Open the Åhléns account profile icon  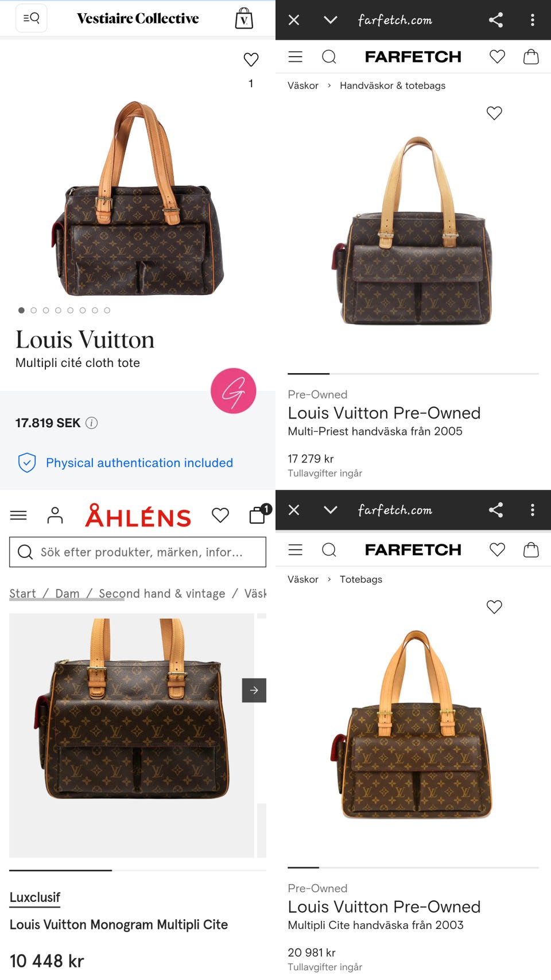55,516
